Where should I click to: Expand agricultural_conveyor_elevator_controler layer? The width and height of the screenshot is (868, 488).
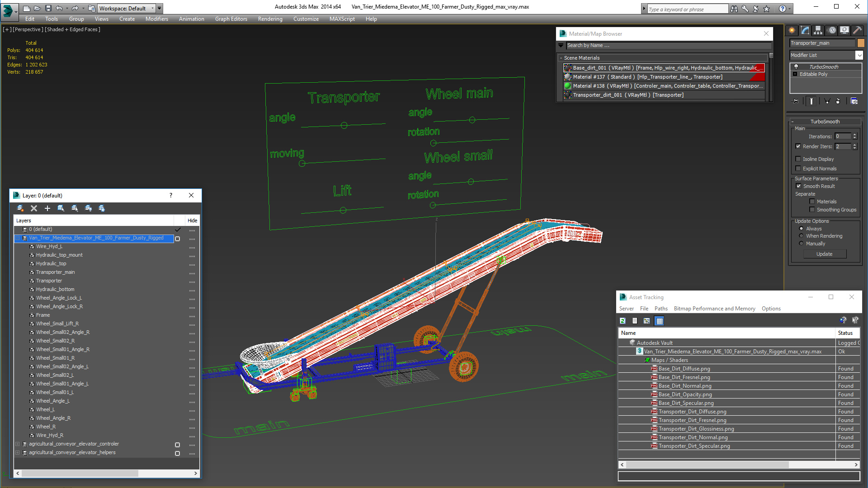click(x=18, y=444)
